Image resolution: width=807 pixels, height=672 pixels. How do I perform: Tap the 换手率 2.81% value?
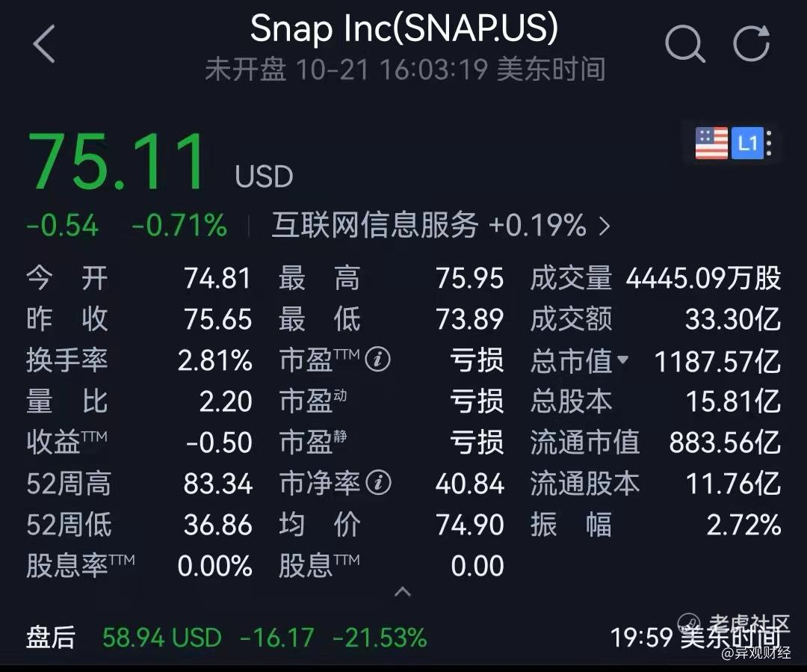click(x=215, y=360)
